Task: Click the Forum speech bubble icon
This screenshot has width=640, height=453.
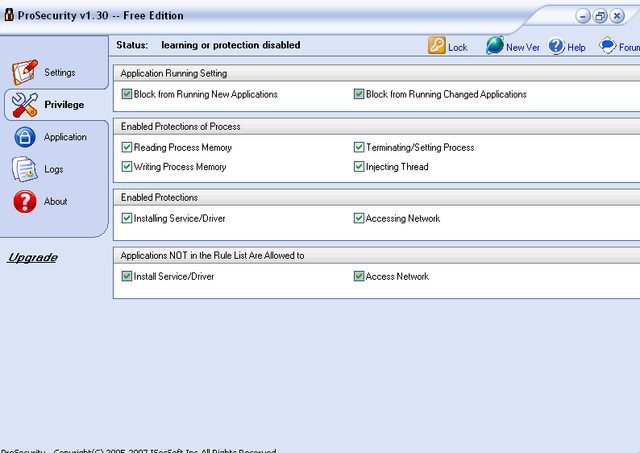Action: 607,45
